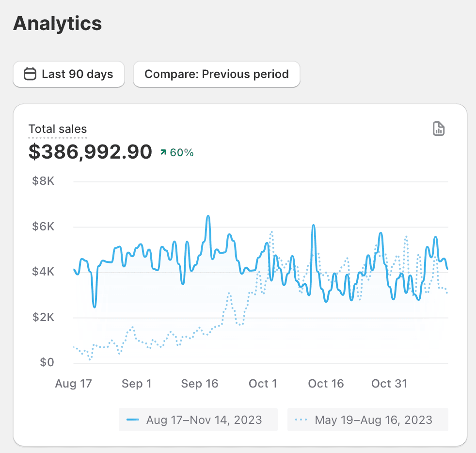Select the Sep 16 label on the x-axis
Image resolution: width=476 pixels, height=453 pixels.
coord(200,384)
